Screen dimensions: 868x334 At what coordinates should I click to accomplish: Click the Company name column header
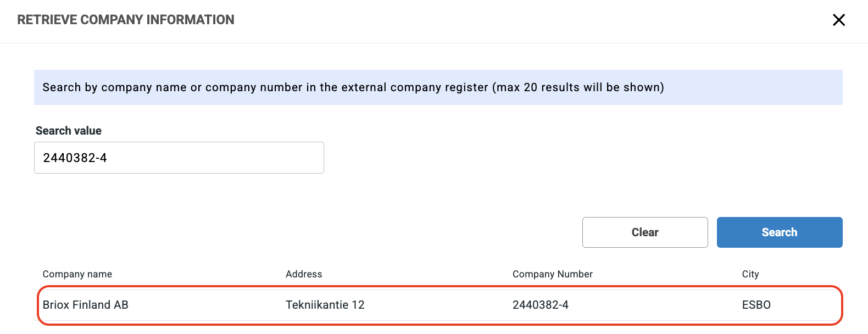[x=77, y=274]
